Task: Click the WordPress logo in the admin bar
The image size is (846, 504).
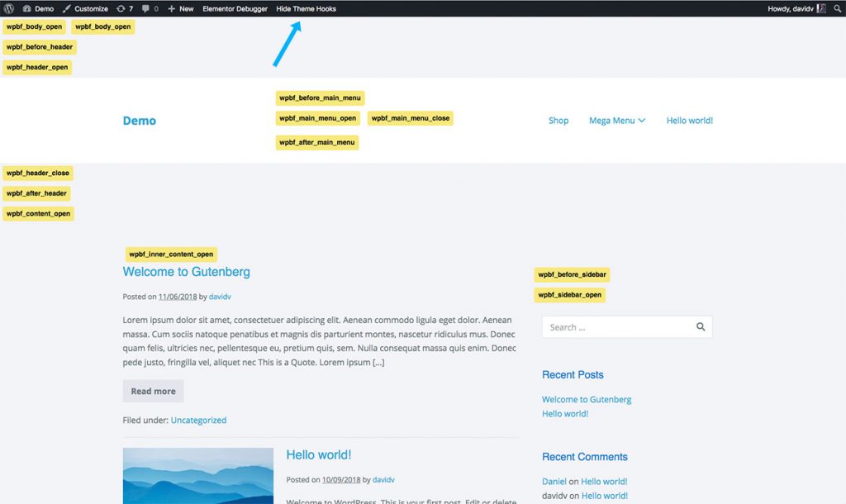Action: [8, 8]
